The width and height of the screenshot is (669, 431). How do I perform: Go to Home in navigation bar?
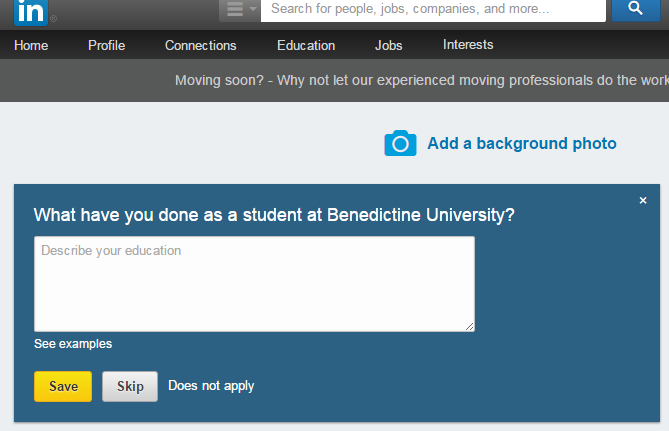tap(31, 45)
